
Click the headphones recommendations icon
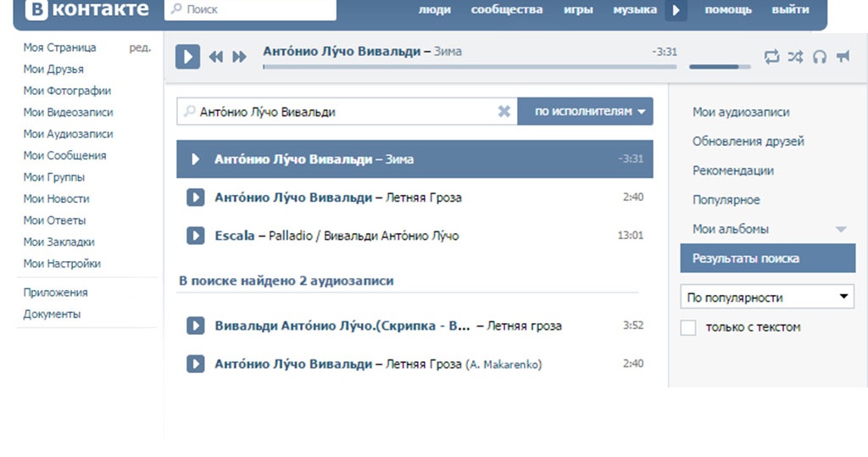point(820,57)
